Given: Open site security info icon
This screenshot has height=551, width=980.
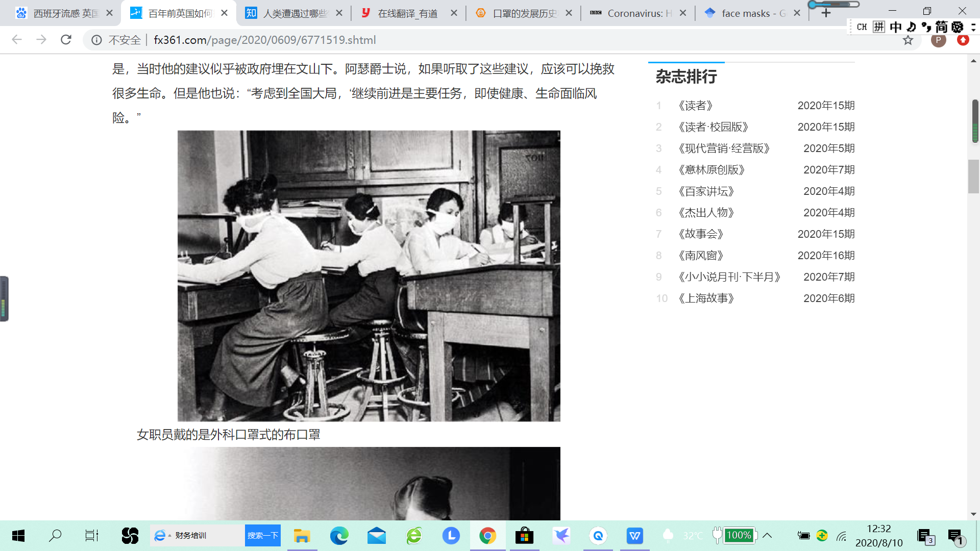Looking at the screenshot, I should [x=96, y=40].
